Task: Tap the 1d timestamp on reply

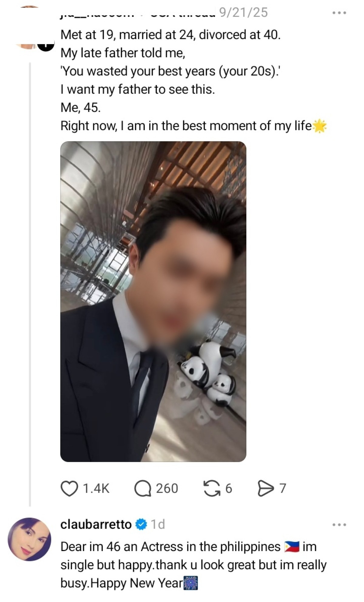Action: click(158, 524)
